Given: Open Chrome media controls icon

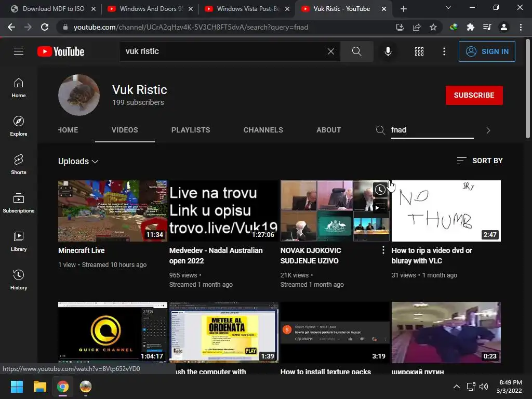Looking at the screenshot, I should [x=487, y=27].
